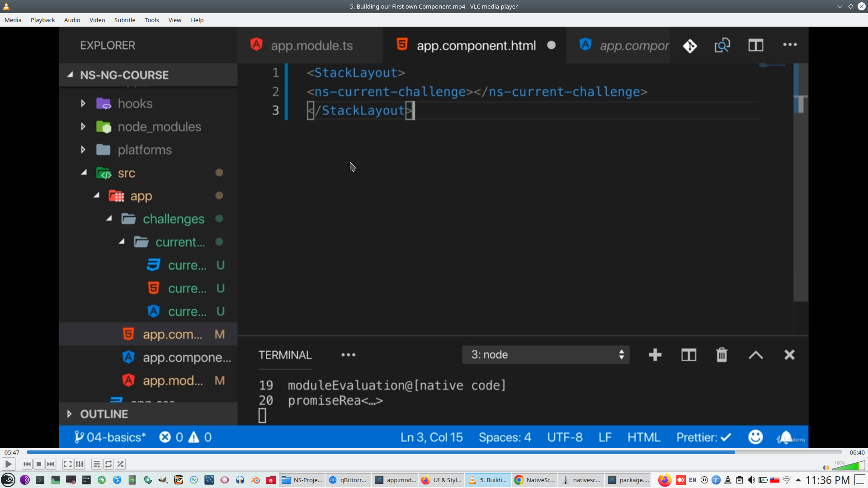The image size is (868, 488).
Task: Click the elapsed time 05:47 label
Action: 12,452
